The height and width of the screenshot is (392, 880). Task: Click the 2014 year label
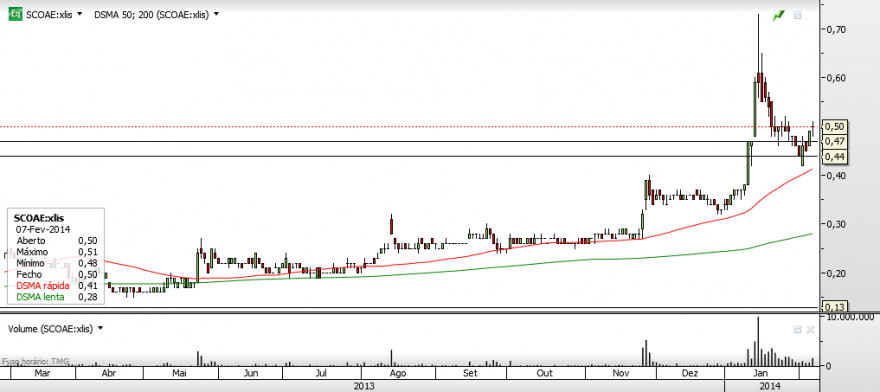[769, 386]
